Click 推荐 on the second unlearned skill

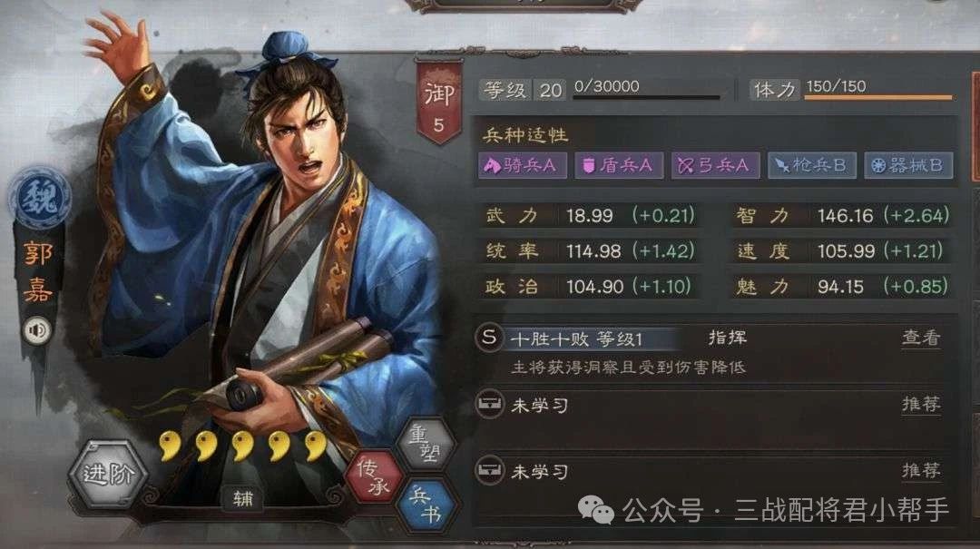click(921, 470)
